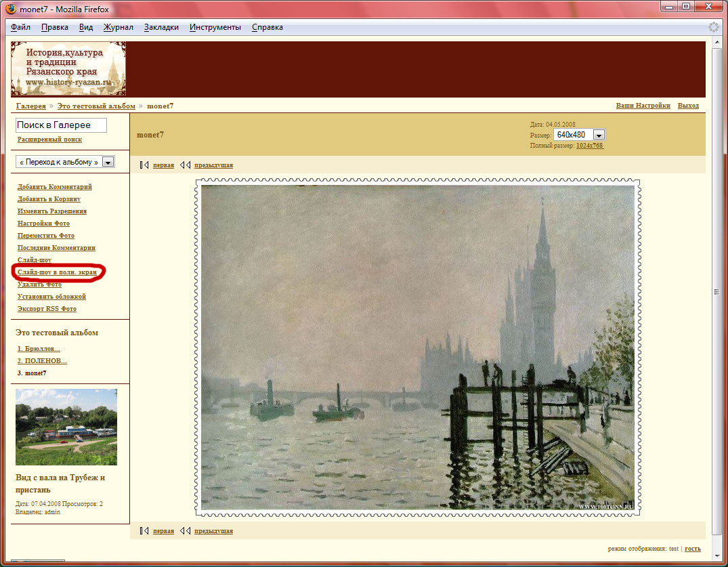Click the monet7 title in the header
The height and width of the screenshot is (567, 728).
coord(150,135)
